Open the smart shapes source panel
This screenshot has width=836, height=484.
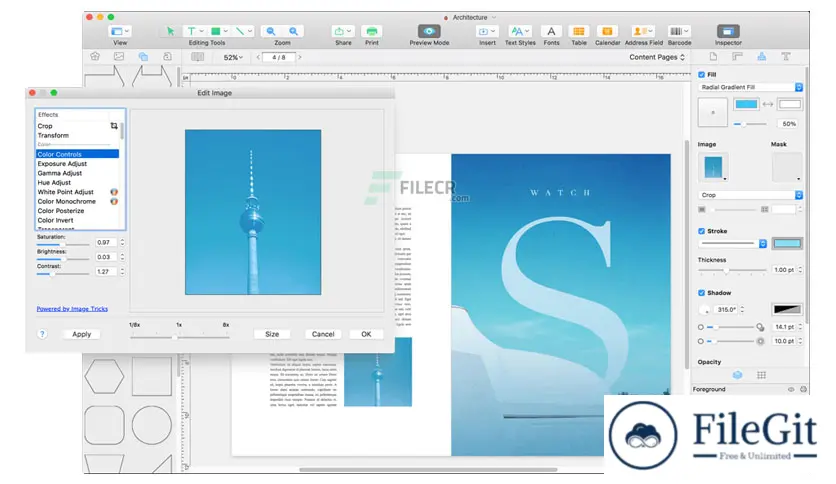point(143,56)
